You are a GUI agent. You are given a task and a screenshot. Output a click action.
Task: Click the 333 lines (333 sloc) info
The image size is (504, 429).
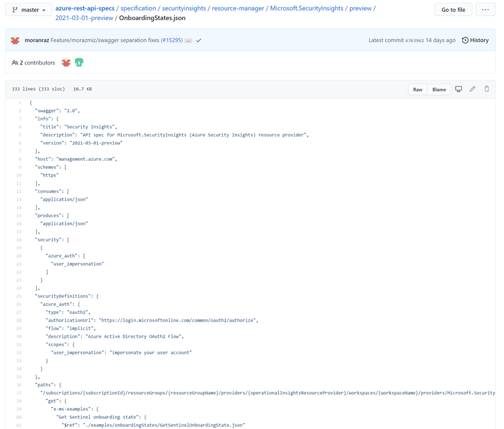pyautogui.click(x=38, y=89)
